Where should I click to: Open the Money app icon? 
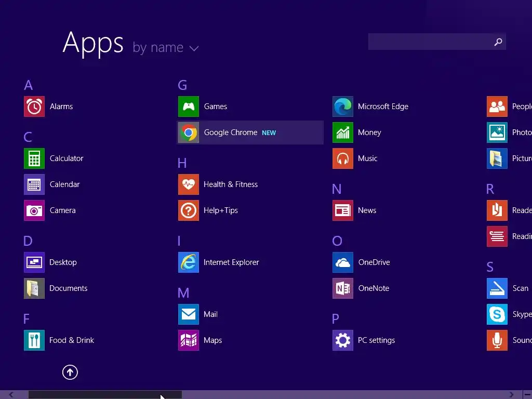[x=343, y=132]
